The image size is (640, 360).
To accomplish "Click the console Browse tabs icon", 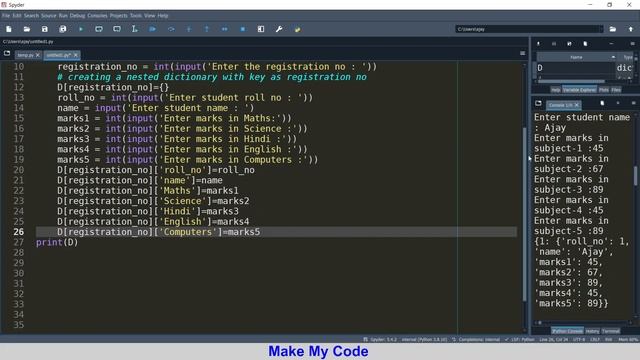I will click(538, 103).
